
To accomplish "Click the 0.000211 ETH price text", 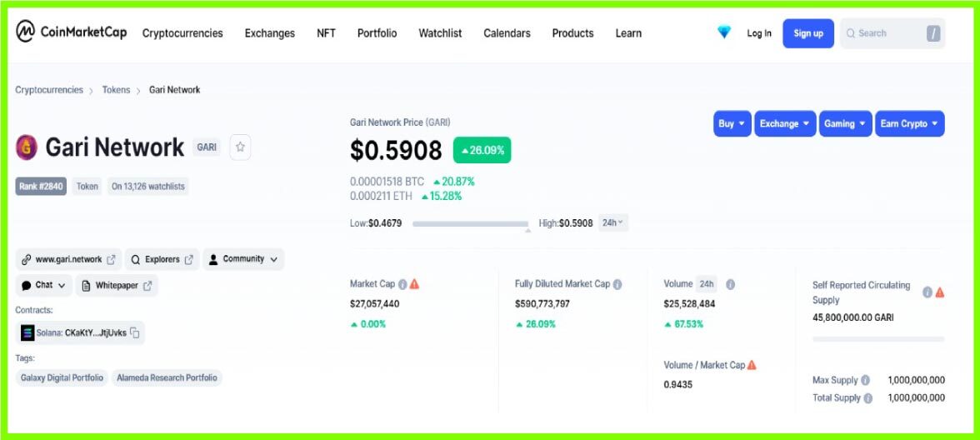I will pyautogui.click(x=382, y=197).
